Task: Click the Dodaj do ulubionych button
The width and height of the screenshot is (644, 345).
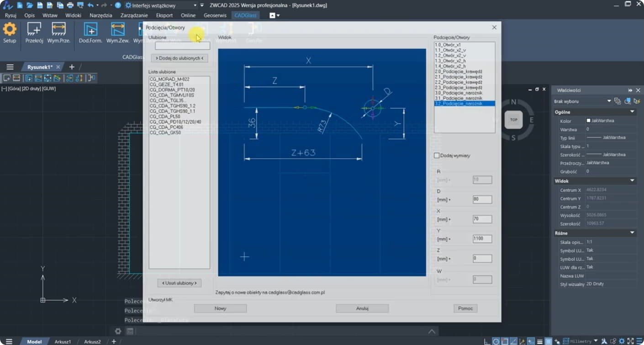Action: 179,58
